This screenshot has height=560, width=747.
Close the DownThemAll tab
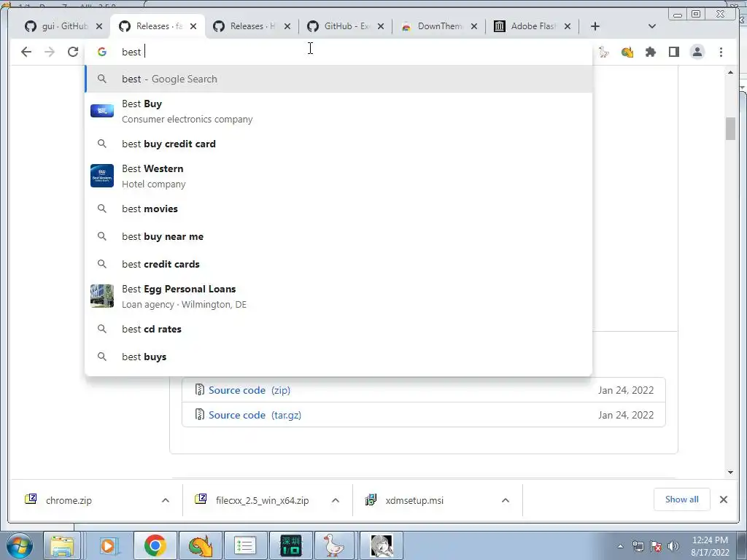474,26
